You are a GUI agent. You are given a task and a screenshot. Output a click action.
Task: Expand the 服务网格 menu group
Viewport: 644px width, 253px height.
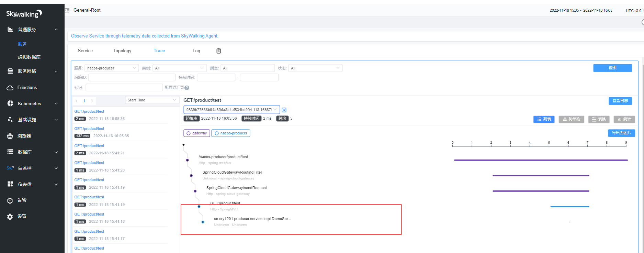coord(56,71)
